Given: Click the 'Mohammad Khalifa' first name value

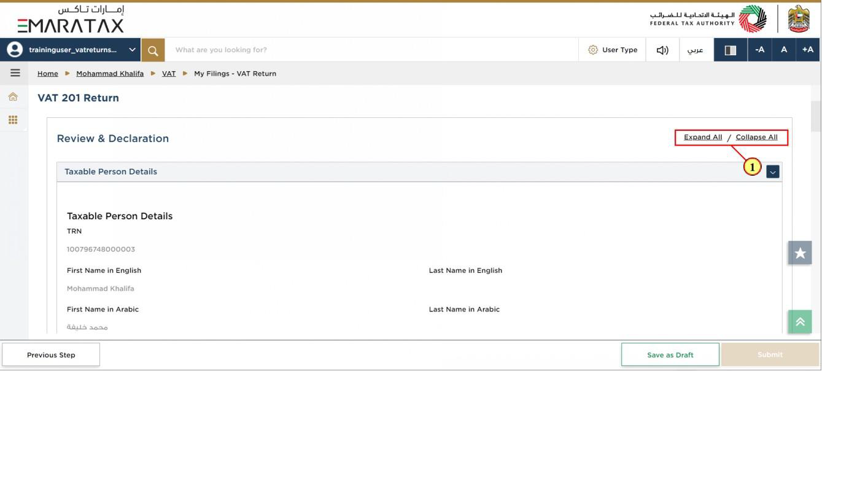Looking at the screenshot, I should (x=100, y=288).
